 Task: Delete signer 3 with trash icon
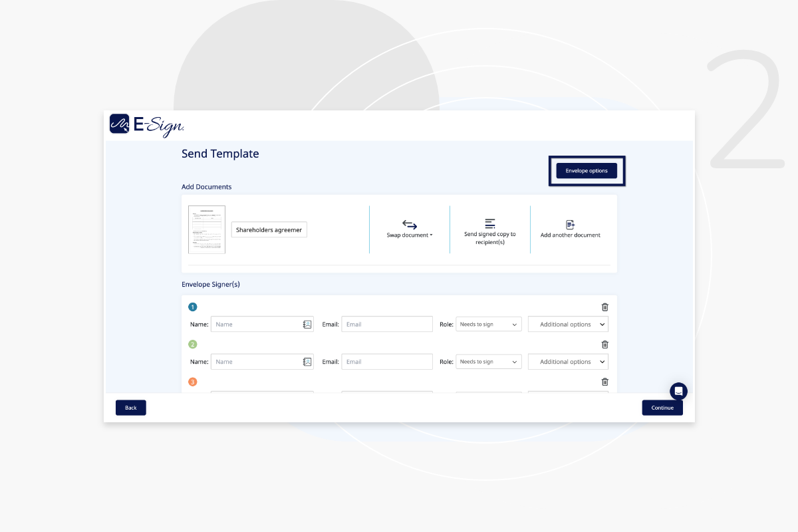coord(604,381)
